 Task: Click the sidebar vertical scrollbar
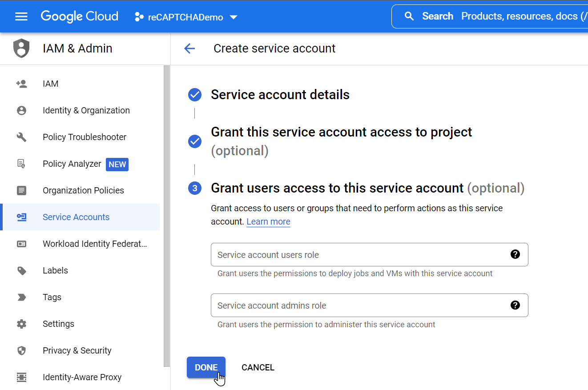point(167,216)
